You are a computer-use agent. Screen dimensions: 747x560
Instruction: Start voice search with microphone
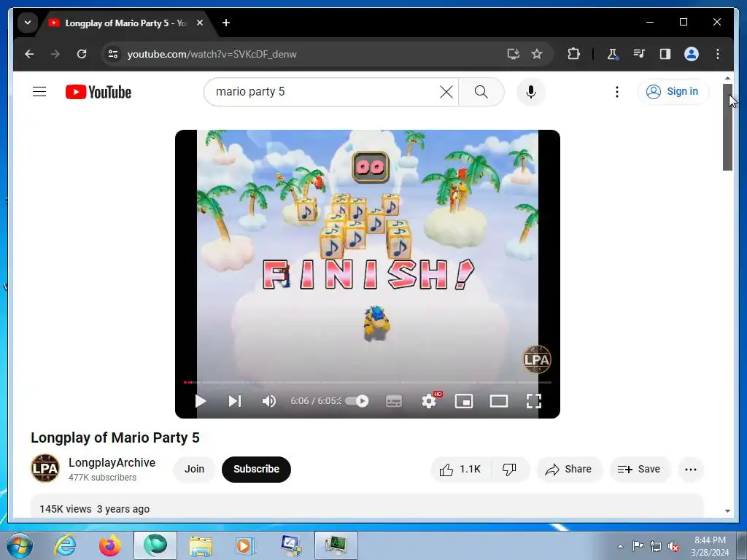(x=531, y=91)
